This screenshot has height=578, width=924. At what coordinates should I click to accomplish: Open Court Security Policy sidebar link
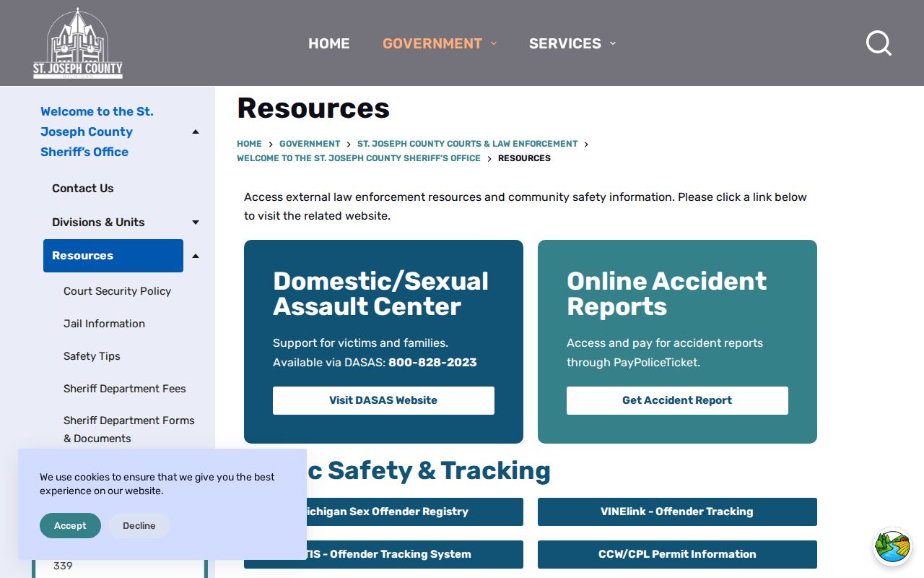pyautogui.click(x=117, y=291)
